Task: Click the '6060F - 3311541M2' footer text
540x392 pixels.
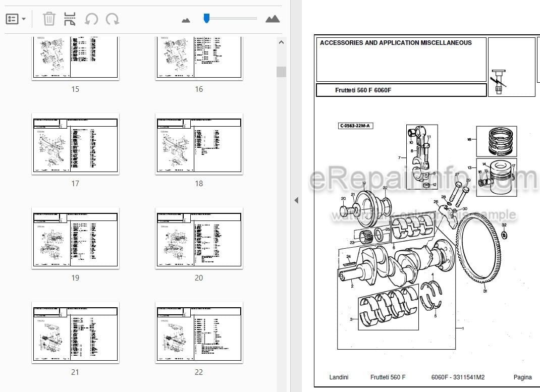Action: (x=458, y=377)
